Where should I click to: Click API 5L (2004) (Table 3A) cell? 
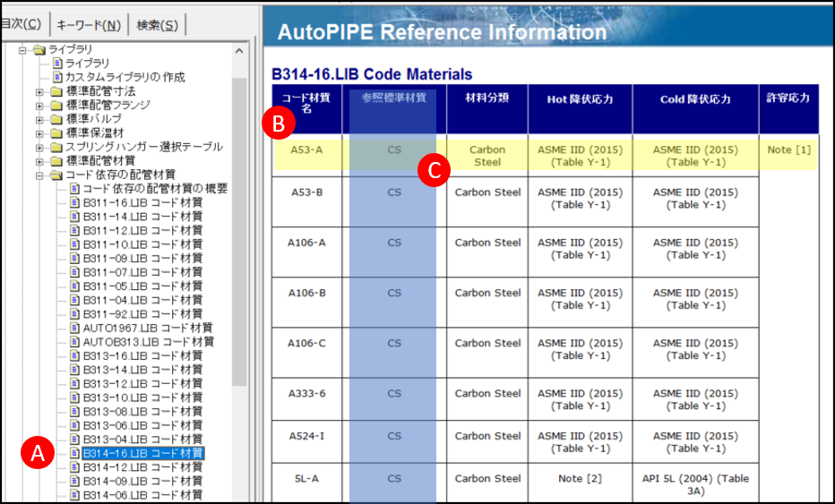695,483
